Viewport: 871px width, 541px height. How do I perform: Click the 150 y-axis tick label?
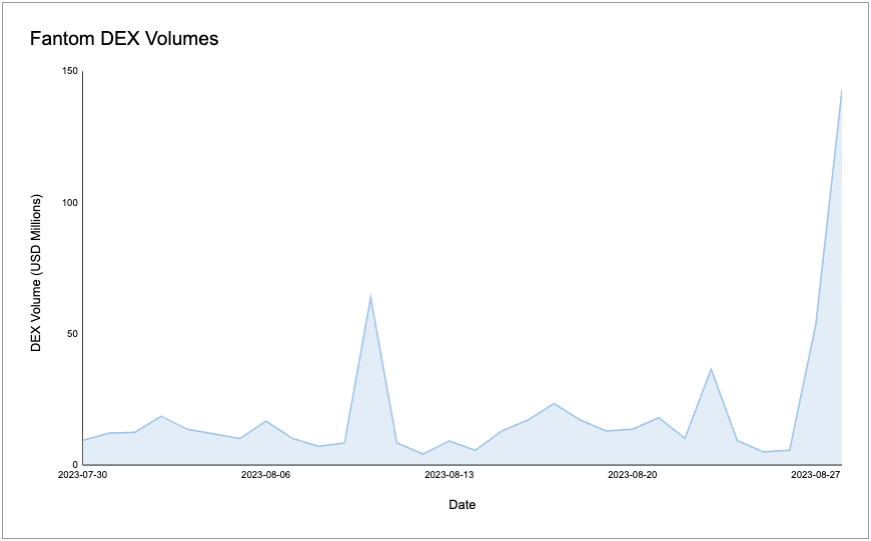point(71,72)
